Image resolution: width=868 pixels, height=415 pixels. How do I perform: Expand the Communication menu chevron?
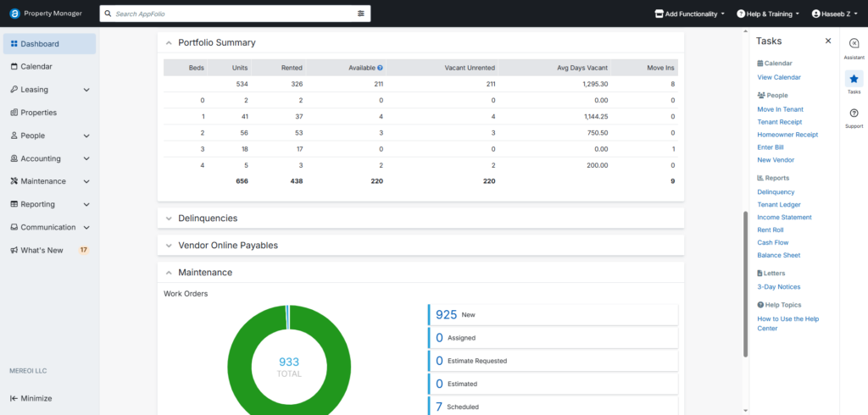(x=86, y=228)
